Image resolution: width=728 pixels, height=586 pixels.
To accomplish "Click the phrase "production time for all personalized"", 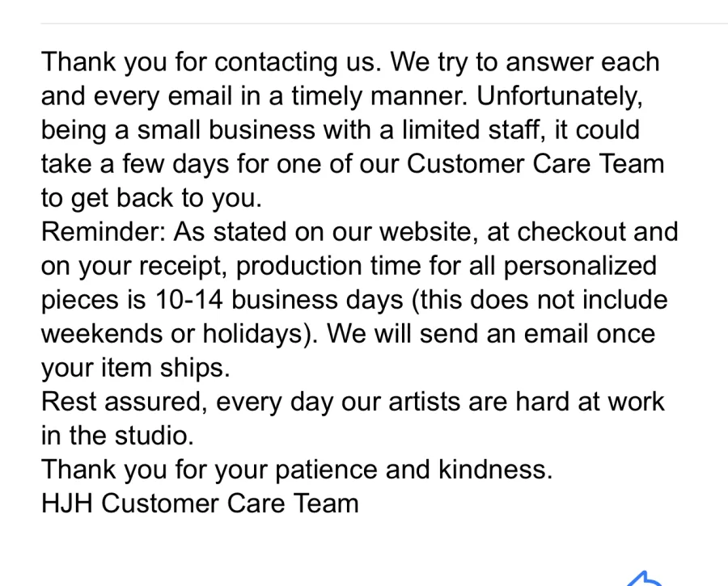I will coord(447,266).
